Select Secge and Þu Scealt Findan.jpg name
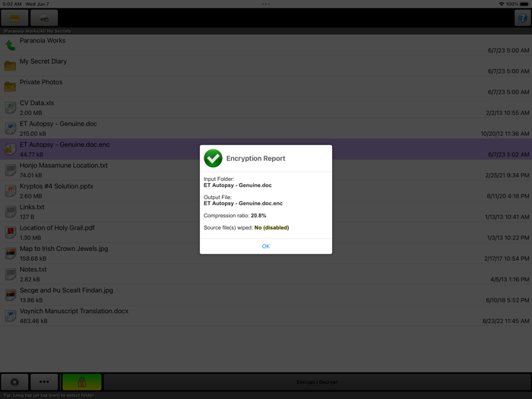This screenshot has width=532, height=399. click(x=66, y=290)
